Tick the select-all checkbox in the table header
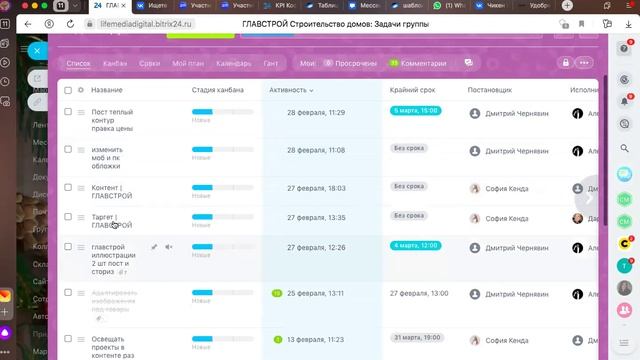The height and width of the screenshot is (360, 640). (x=68, y=90)
